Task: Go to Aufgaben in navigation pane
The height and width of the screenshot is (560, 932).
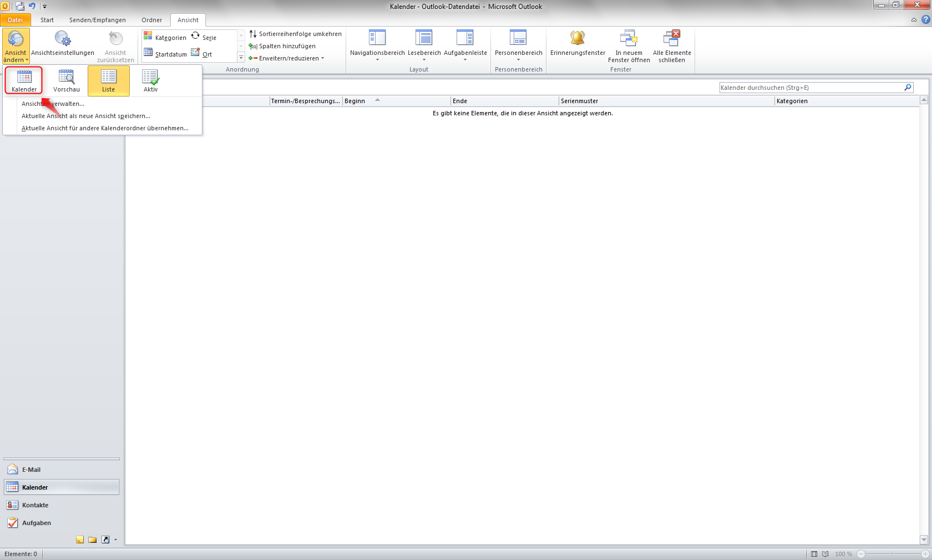Action: 36,523
